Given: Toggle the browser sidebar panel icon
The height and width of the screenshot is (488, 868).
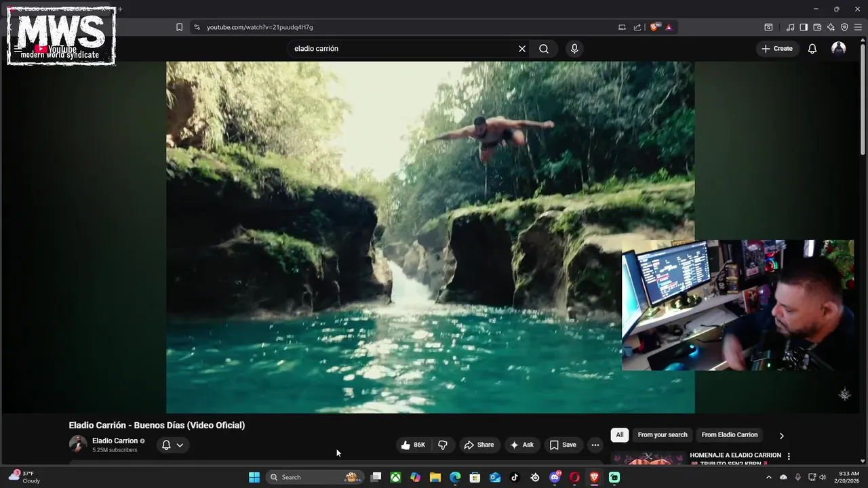Looking at the screenshot, I should click(x=804, y=27).
